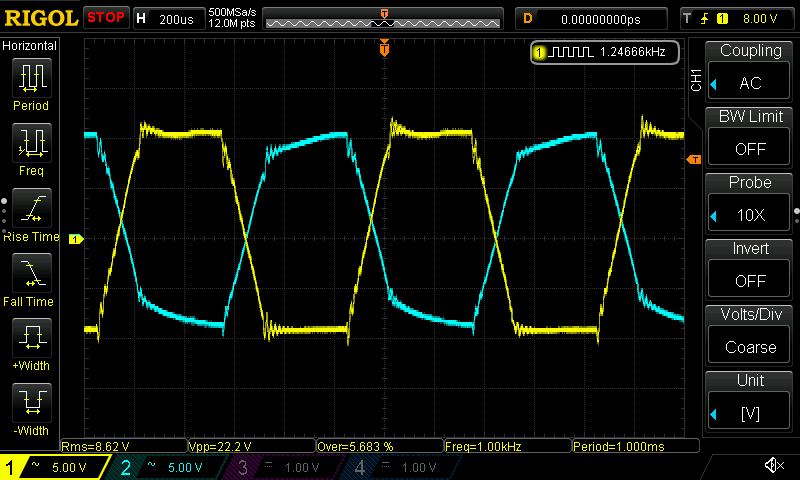Choose the Fall Time measurement icon

tap(31, 272)
